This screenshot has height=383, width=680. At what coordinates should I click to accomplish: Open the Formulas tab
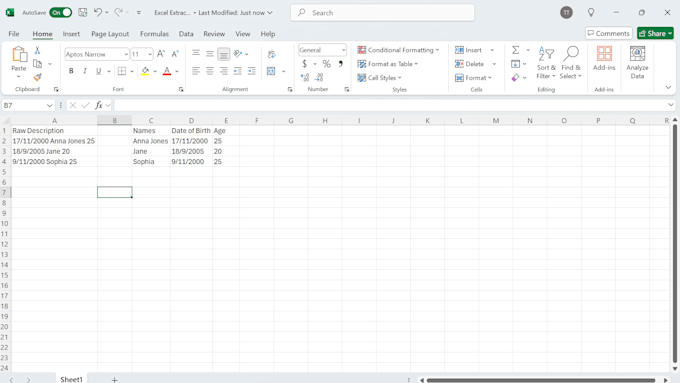point(154,34)
